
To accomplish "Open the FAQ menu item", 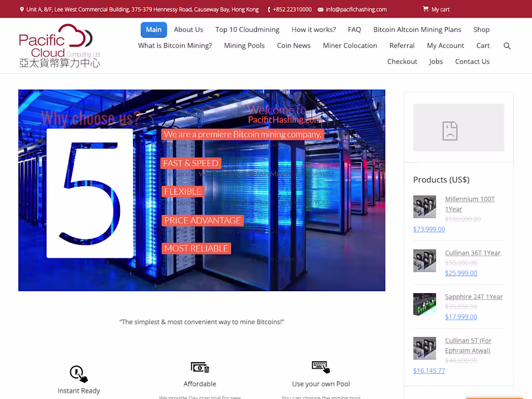I will 355,30.
